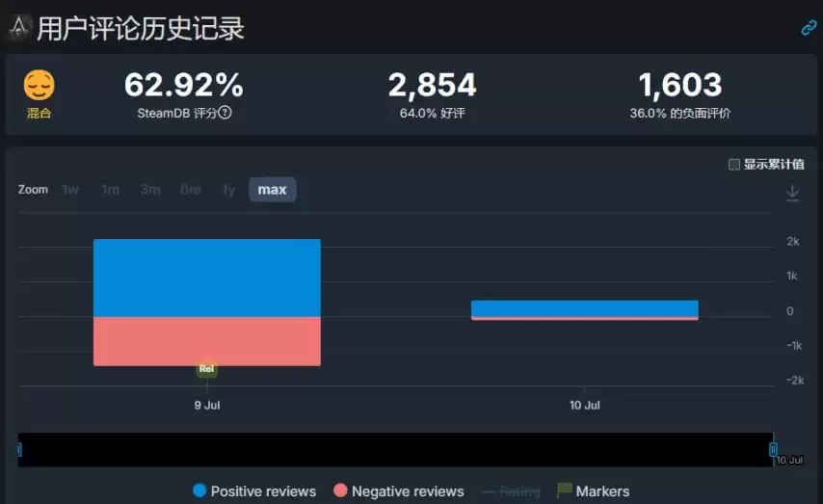Click the 10 Jul positive reviews bar

pyautogui.click(x=585, y=308)
